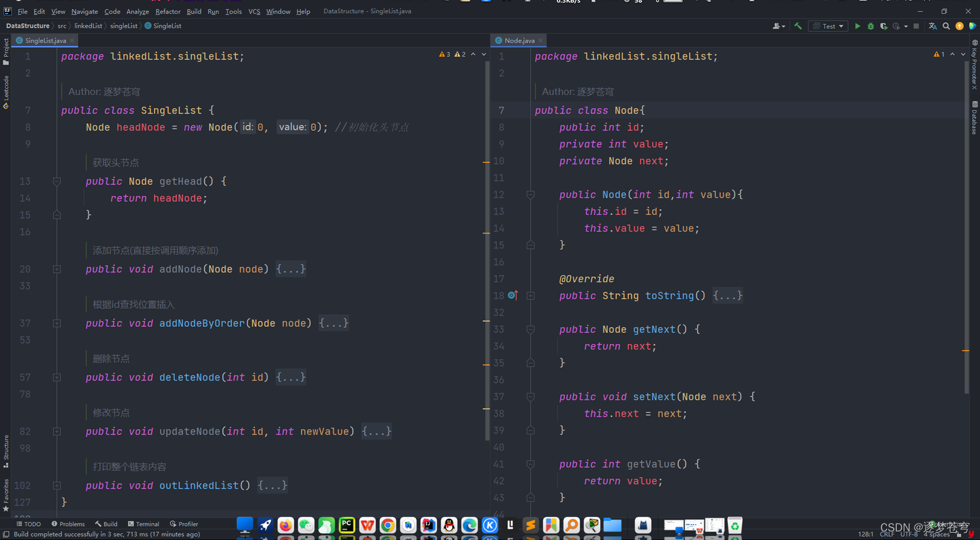Expand the collapsed addNodeByOrder method

click(x=57, y=323)
